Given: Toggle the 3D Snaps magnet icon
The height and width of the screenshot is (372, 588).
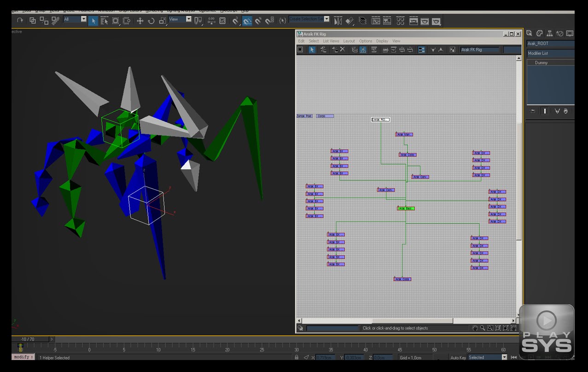Looking at the screenshot, I should [x=236, y=21].
